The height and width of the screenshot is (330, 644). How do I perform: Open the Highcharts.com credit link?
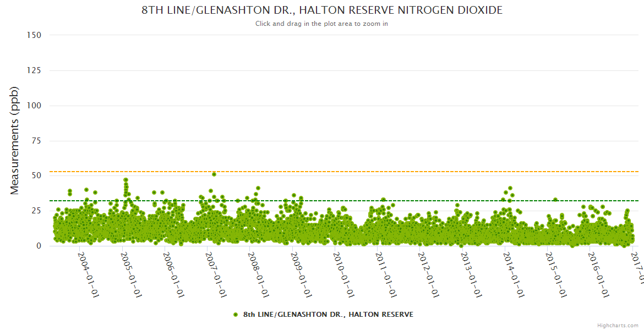click(618, 325)
